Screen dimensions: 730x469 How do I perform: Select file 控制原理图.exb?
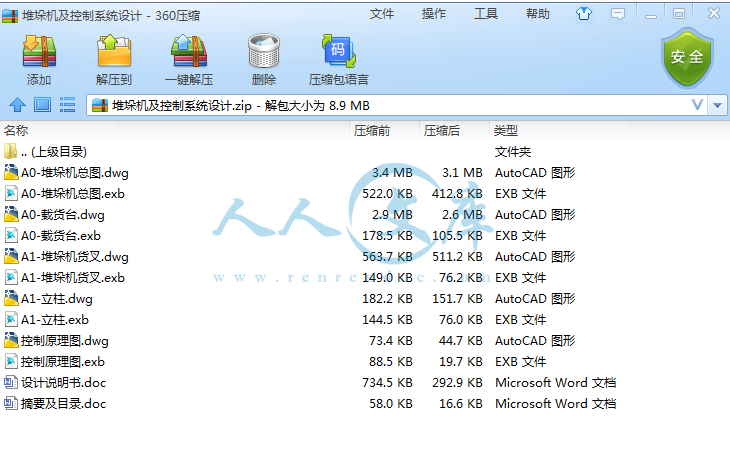click(365, 361)
